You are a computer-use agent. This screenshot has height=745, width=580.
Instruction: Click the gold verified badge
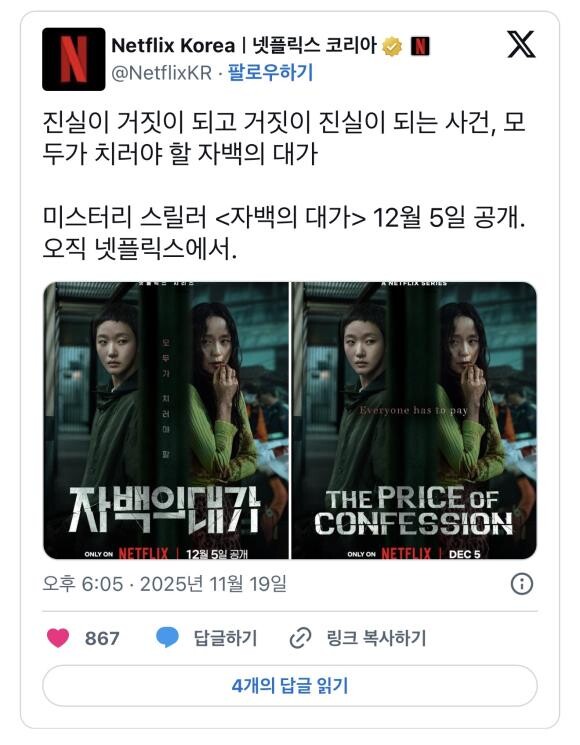pos(392,47)
